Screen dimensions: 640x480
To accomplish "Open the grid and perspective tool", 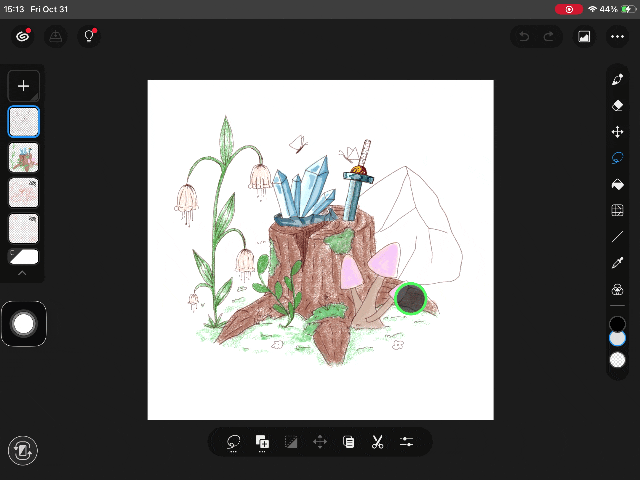I will click(617, 210).
